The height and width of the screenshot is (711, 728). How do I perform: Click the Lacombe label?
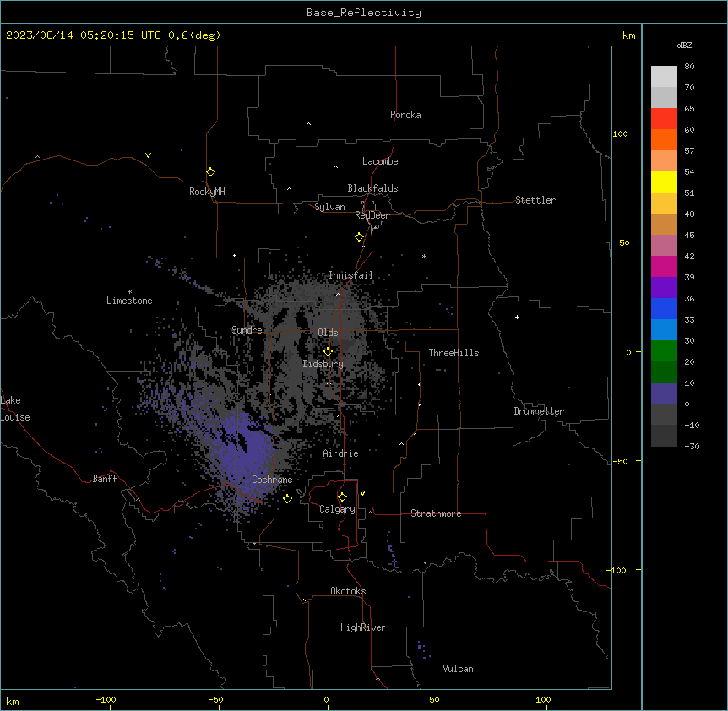pos(380,161)
